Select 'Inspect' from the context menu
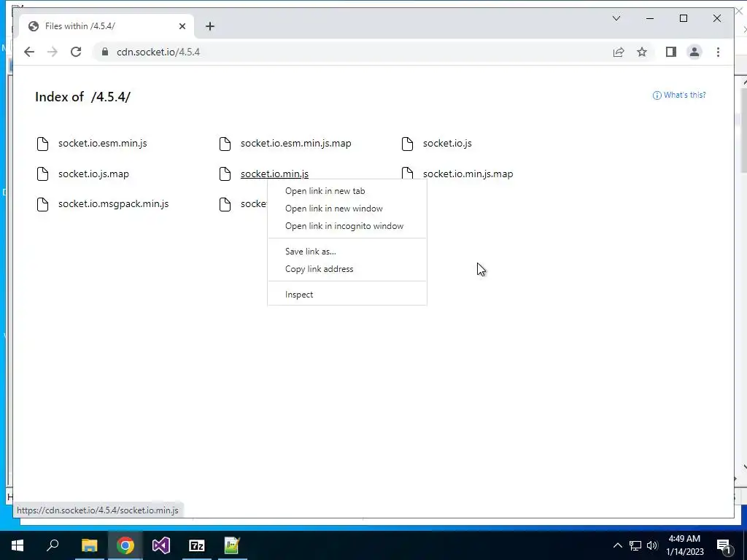747x560 pixels. [347, 295]
